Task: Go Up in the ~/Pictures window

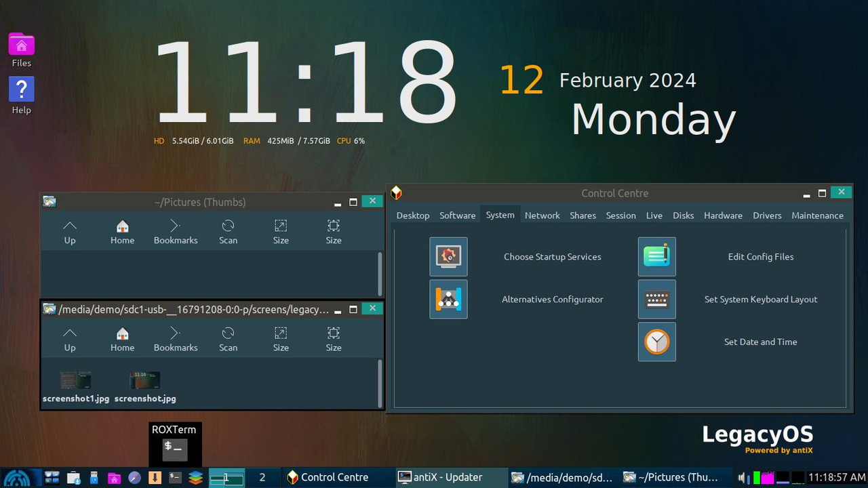Action: pyautogui.click(x=70, y=231)
